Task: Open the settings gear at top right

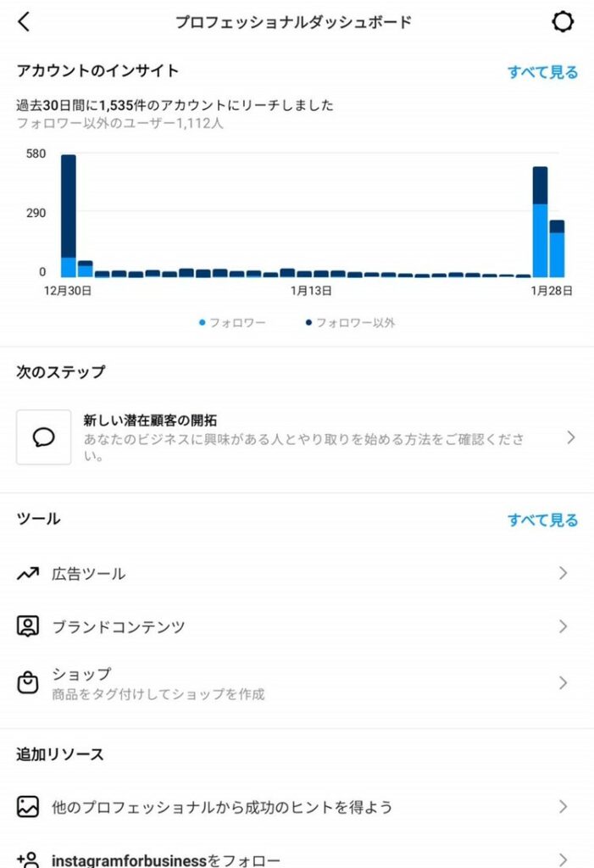Action: [562, 22]
